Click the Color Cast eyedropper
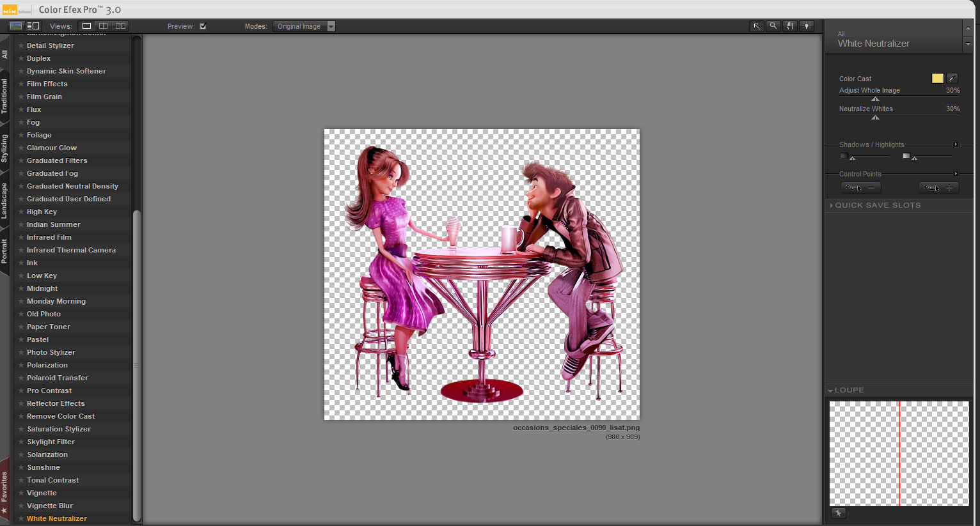Image resolution: width=980 pixels, height=526 pixels. 952,78
